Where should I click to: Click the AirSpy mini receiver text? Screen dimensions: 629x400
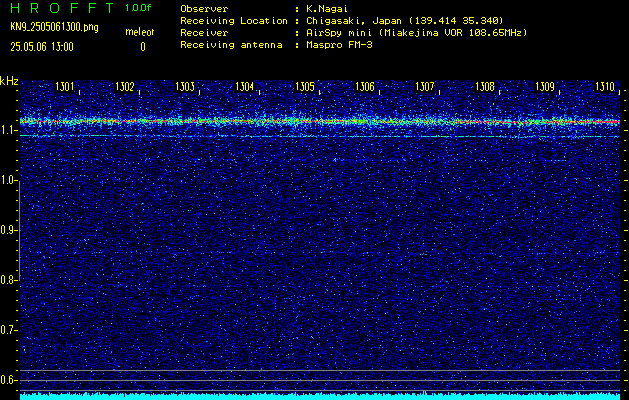[416, 32]
